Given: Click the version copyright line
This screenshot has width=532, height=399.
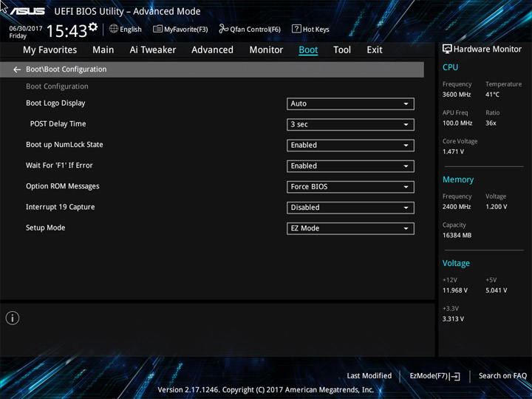Looking at the screenshot, I should pos(266,389).
